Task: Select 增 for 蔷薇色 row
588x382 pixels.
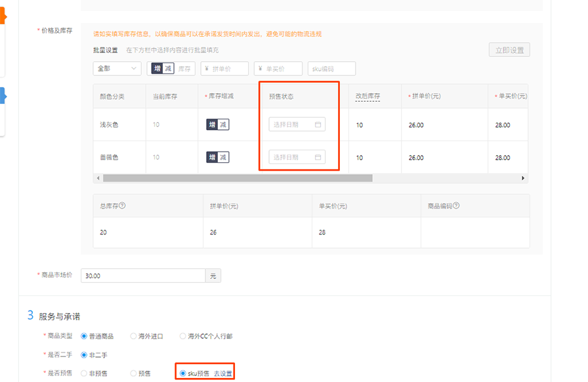Action: coord(212,158)
